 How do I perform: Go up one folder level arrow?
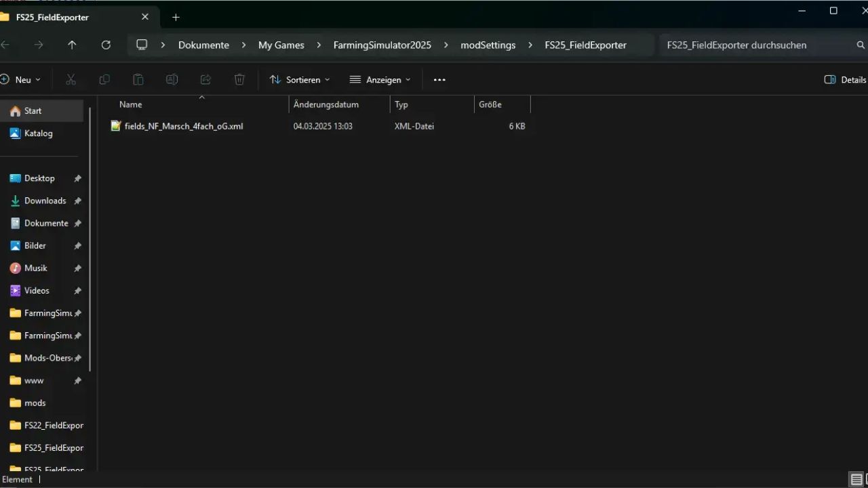coord(72,45)
